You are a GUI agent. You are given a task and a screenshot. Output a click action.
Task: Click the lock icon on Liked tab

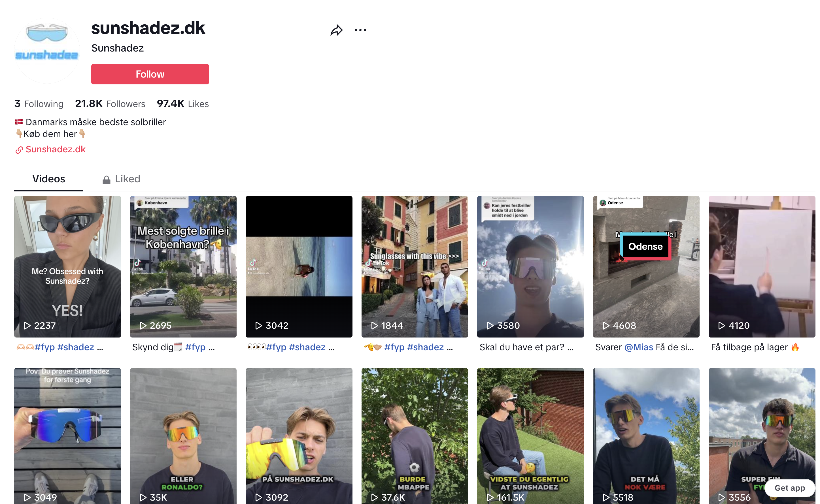(x=106, y=180)
